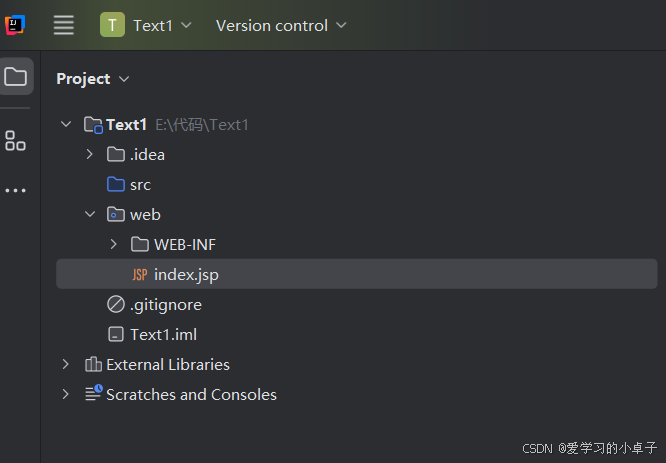Click the JSP file icon for index.jsp
Viewport: 666px width, 463px height.
tap(139, 274)
